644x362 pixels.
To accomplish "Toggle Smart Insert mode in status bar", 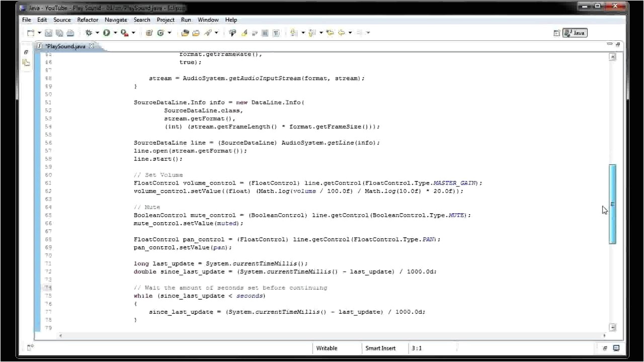I will (x=380, y=348).
